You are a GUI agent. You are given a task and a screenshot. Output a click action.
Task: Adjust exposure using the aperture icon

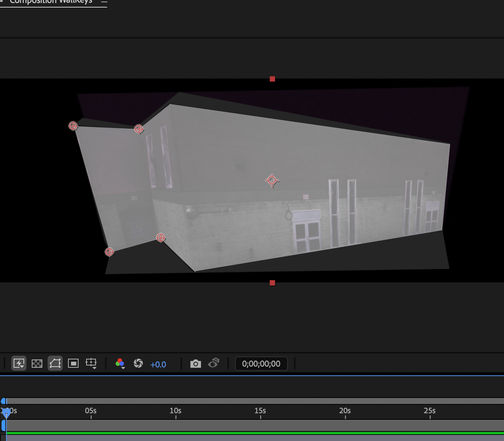point(138,364)
